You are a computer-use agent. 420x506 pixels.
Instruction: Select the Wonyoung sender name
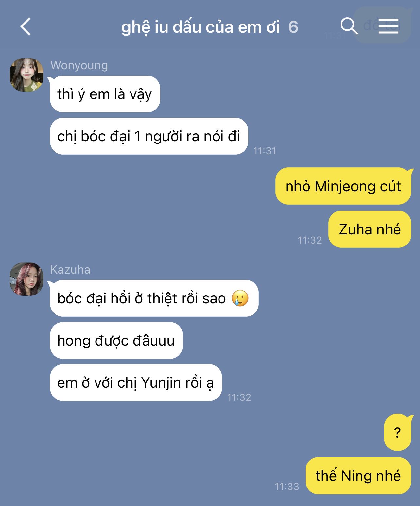coord(79,65)
